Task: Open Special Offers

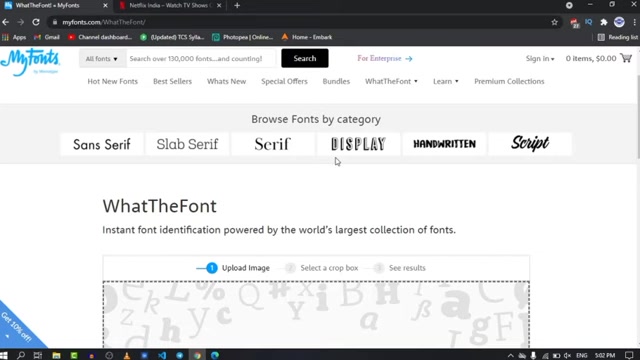Action: click(x=284, y=81)
